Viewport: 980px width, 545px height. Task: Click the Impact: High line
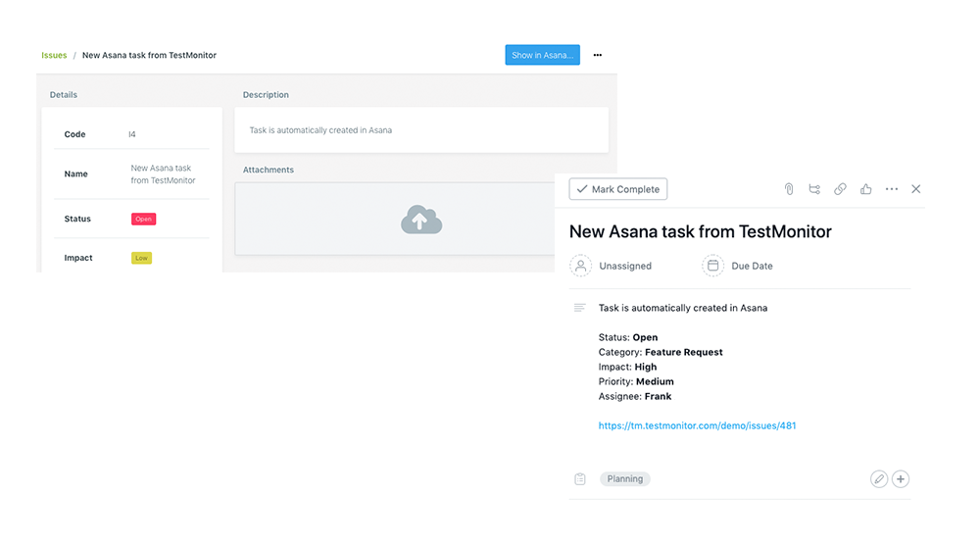pyautogui.click(x=627, y=367)
